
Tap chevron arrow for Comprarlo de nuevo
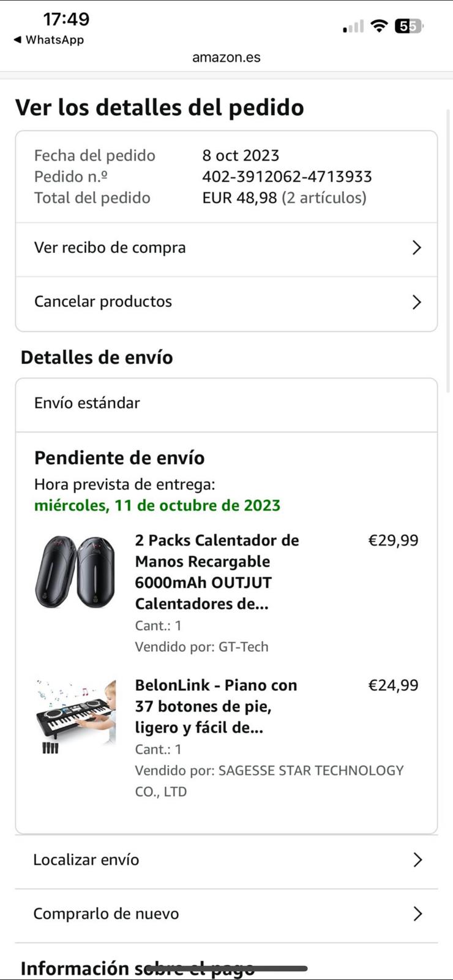pyautogui.click(x=417, y=914)
